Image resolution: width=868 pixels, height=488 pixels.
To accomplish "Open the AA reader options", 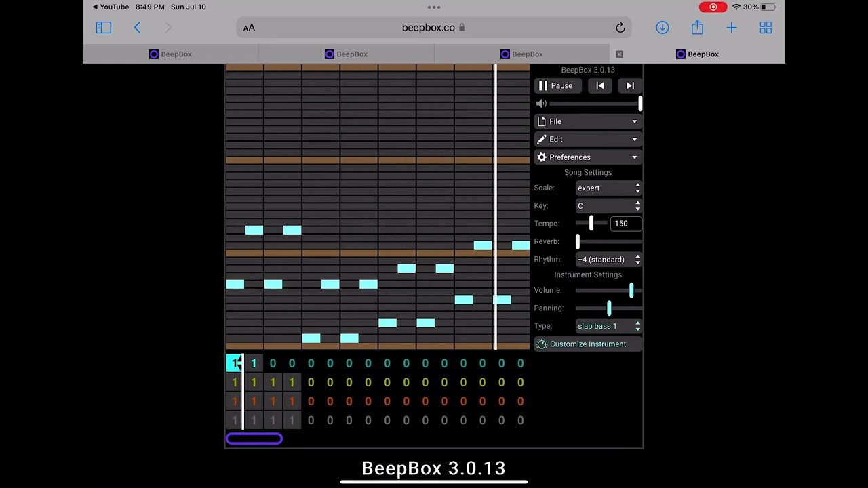I will coord(249,28).
